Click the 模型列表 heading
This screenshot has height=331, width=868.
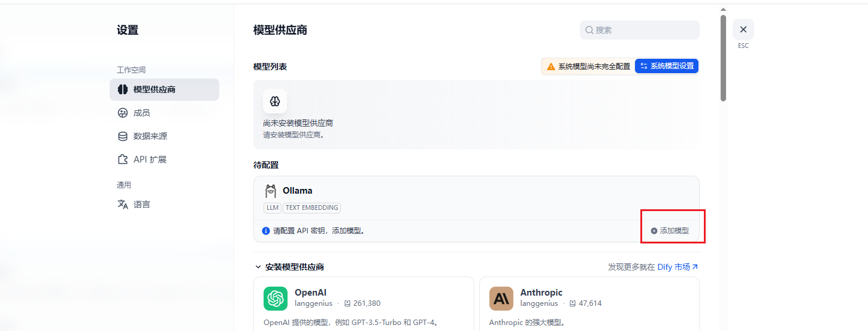270,67
